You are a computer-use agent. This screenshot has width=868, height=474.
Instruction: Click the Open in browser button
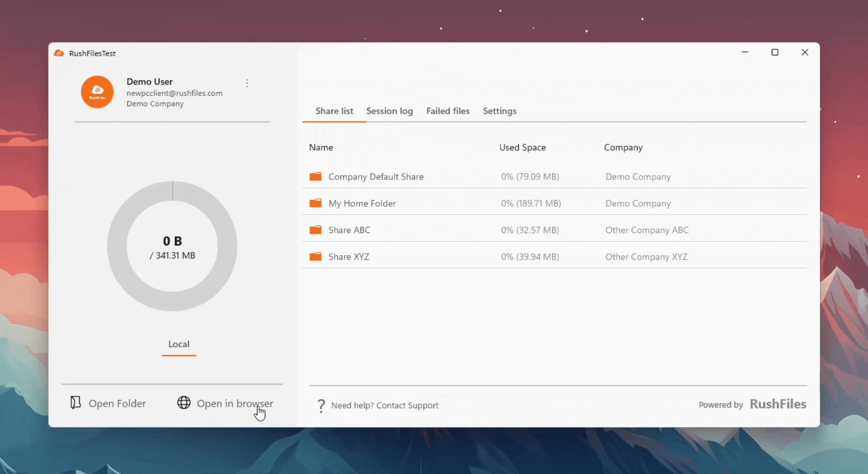click(x=235, y=403)
